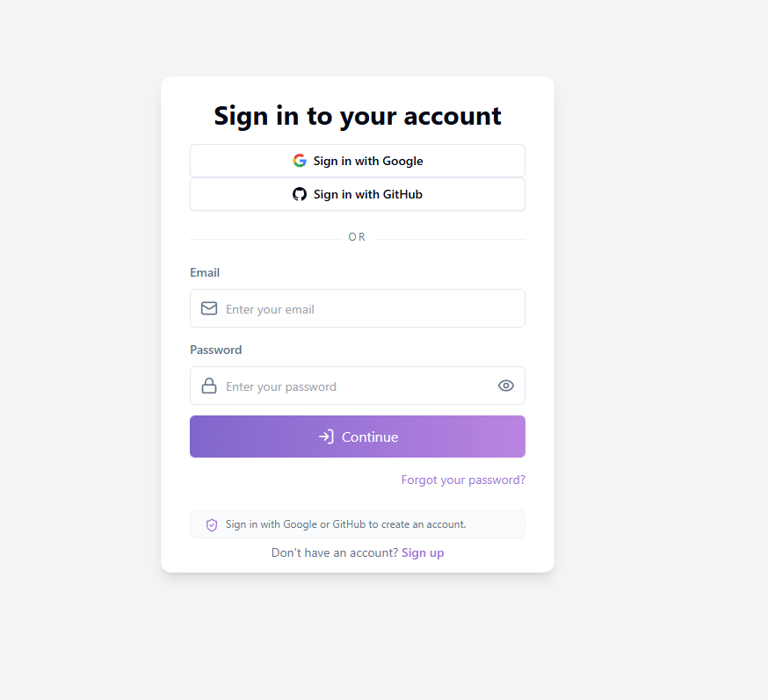Toggle password visibility in the Password field
768x700 pixels.
point(506,386)
